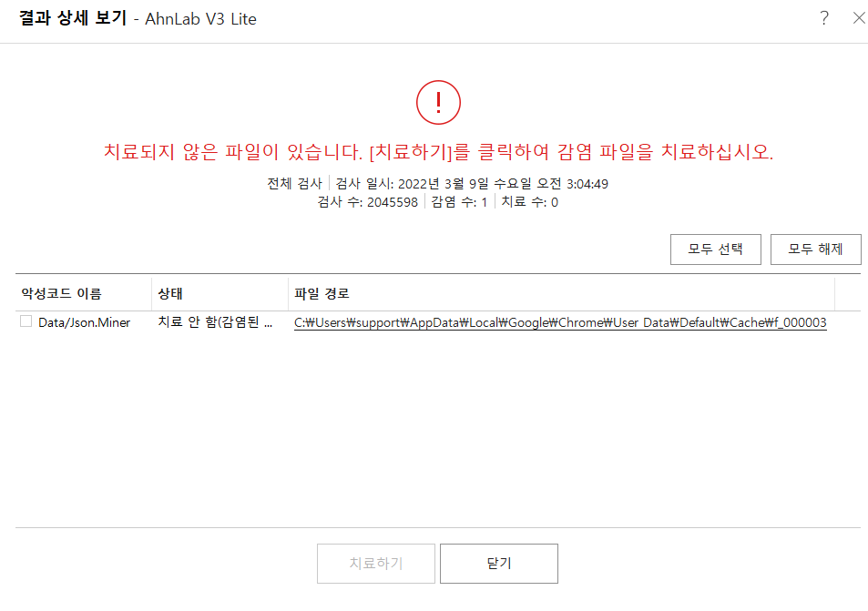Click the 치료하기 button
This screenshot has width=868, height=611.
pyautogui.click(x=376, y=564)
